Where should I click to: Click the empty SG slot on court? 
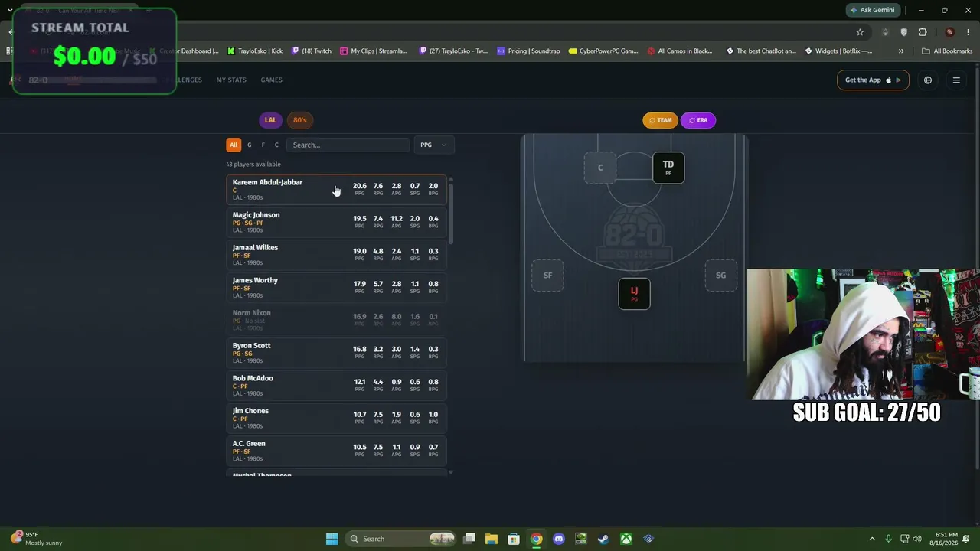coord(720,275)
